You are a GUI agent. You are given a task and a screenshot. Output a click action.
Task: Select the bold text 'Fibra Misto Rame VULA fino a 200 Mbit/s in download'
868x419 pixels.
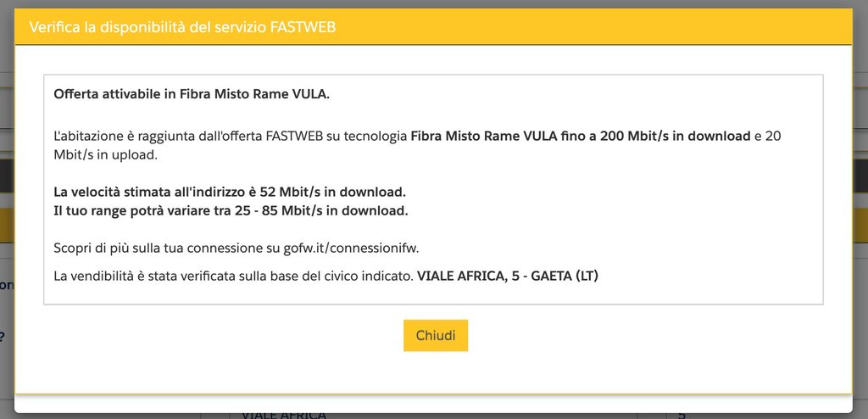tap(580, 137)
